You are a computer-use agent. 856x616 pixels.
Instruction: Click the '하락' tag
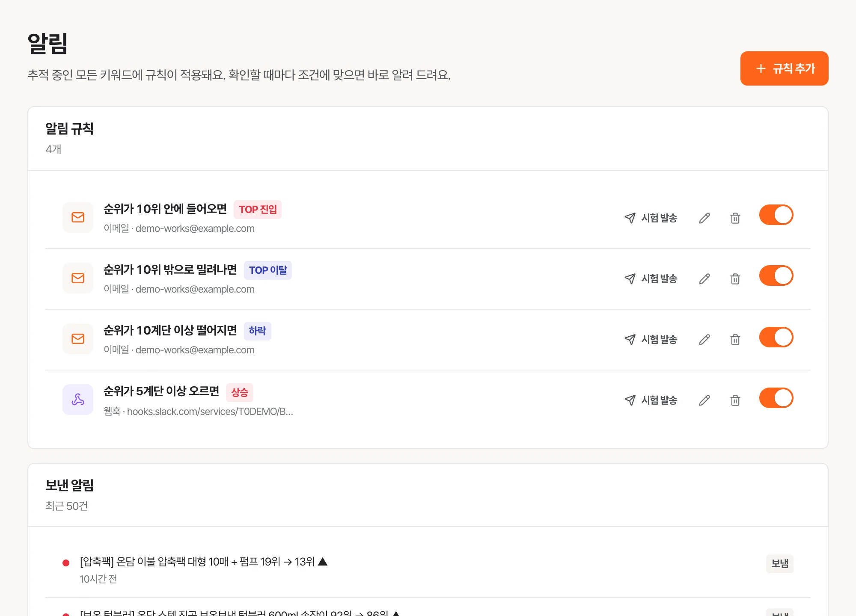pos(257,331)
